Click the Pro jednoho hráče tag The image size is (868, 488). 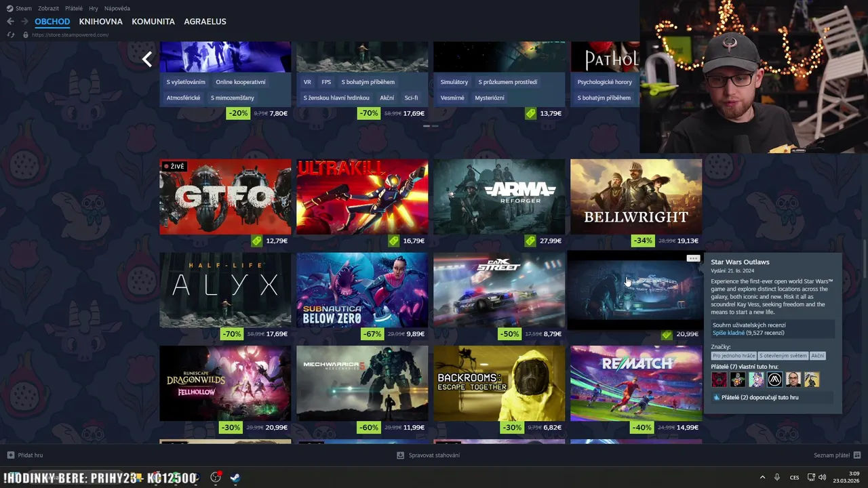[734, 356]
